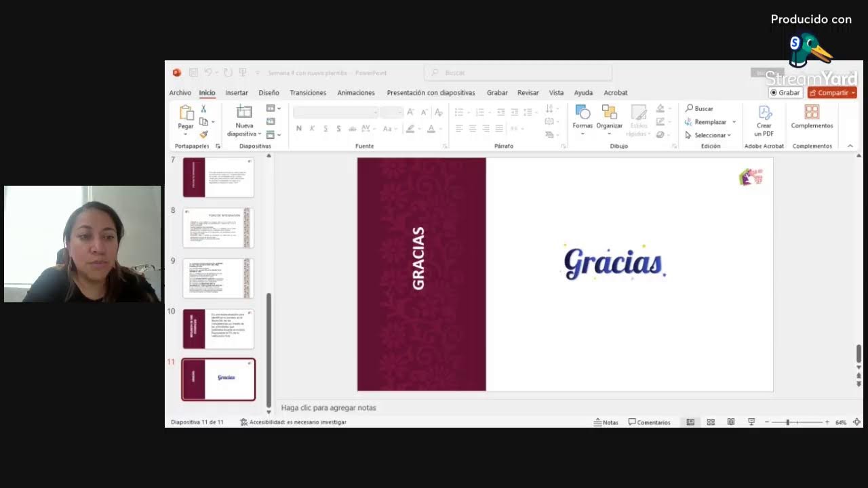Toggle strikethrough formatting
The width and height of the screenshot is (868, 488).
352,128
